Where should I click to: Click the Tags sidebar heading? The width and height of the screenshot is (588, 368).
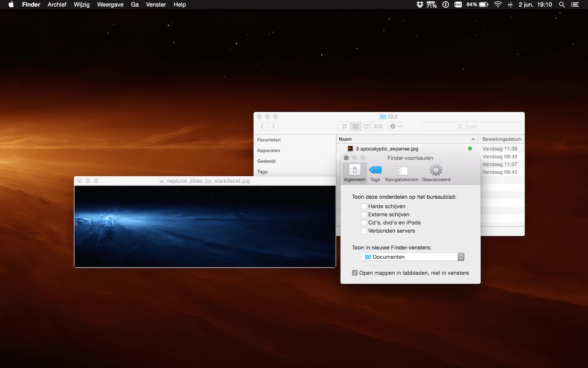click(x=262, y=172)
